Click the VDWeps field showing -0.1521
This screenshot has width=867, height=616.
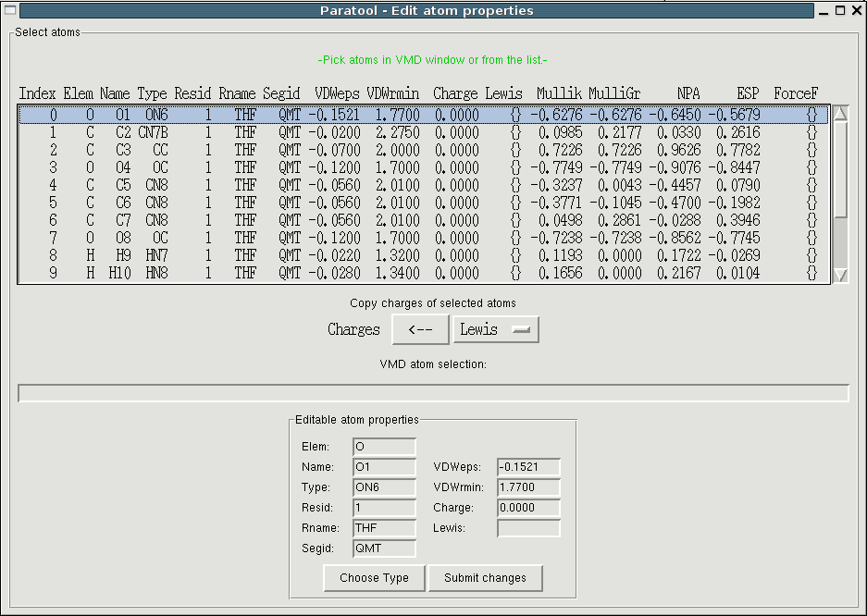click(x=528, y=467)
